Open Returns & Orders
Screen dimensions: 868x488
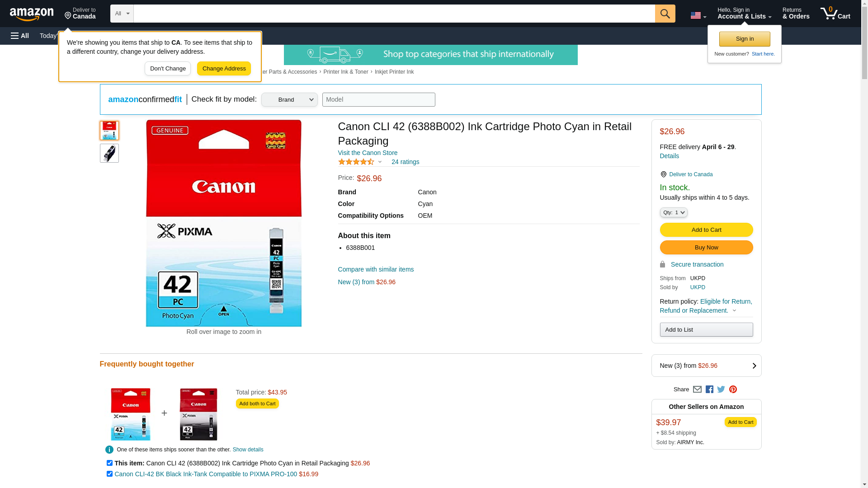click(x=796, y=14)
